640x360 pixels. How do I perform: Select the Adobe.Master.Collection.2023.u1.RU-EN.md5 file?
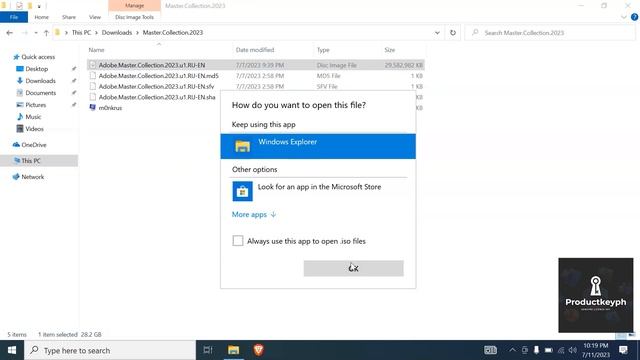point(256,76)
